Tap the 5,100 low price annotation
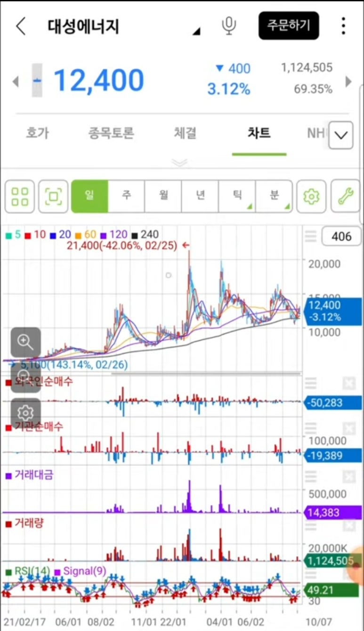Image resolution: width=364 pixels, height=631 pixels. pyautogui.click(x=68, y=364)
